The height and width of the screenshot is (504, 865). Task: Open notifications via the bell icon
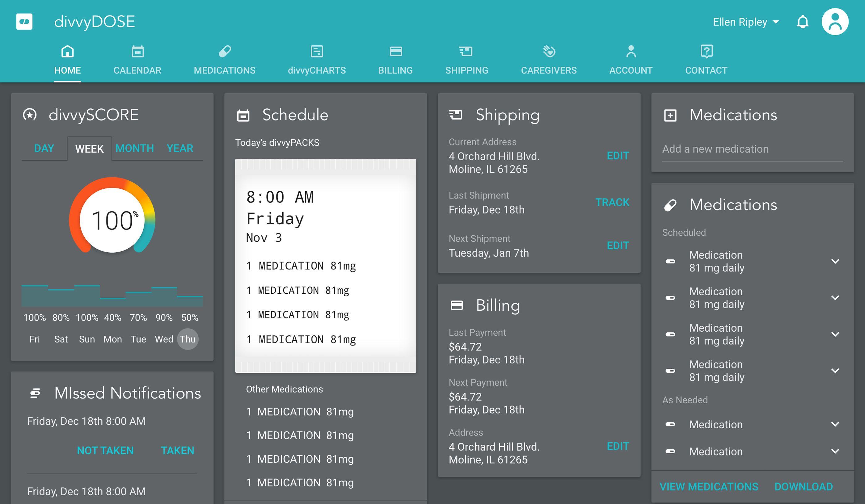(803, 22)
